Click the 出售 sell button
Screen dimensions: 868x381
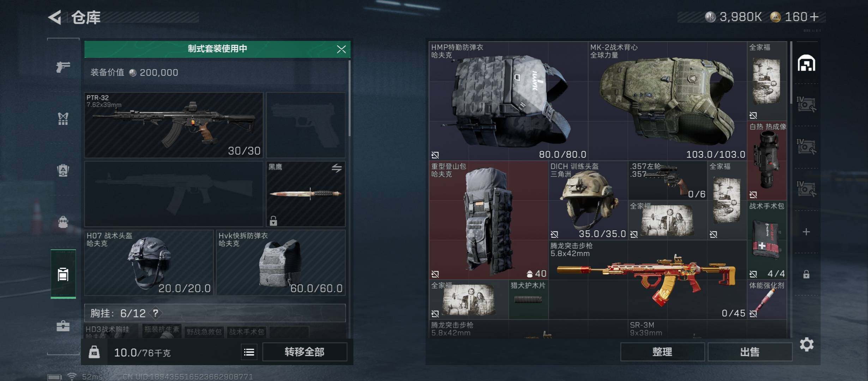click(750, 352)
